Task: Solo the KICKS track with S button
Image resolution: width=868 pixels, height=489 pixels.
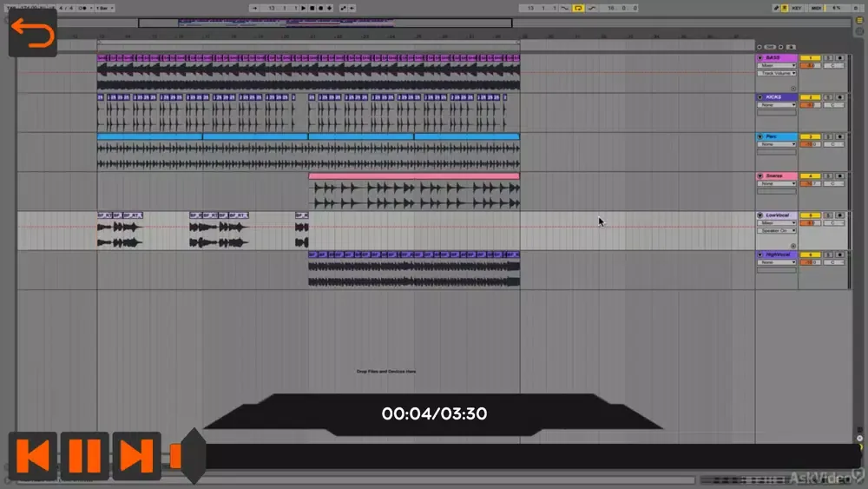Action: point(828,97)
